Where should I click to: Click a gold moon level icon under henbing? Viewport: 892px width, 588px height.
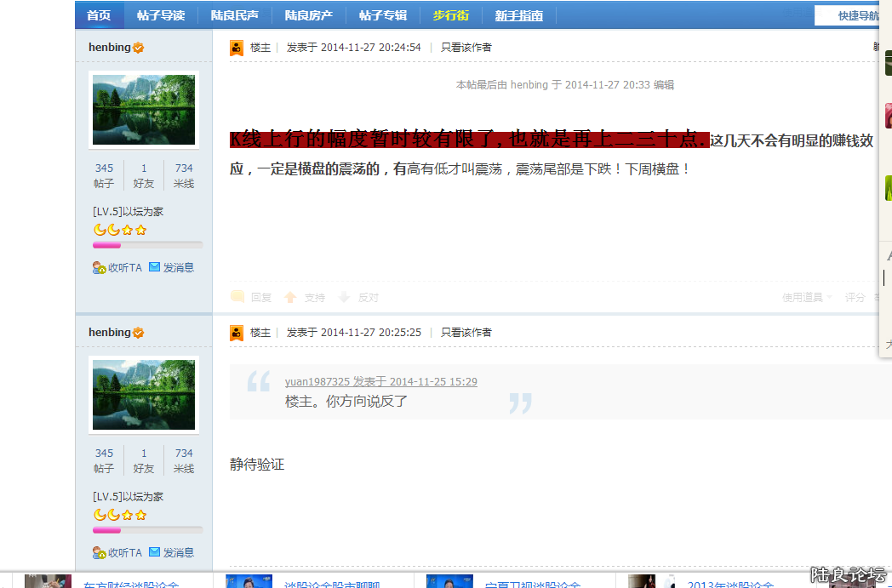coord(100,229)
